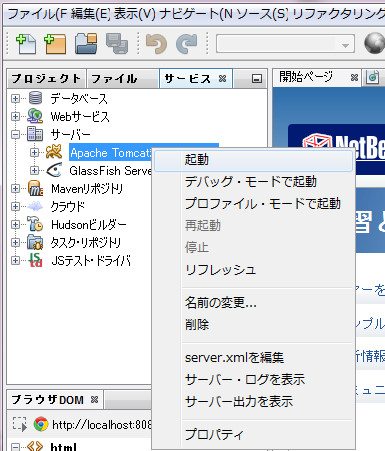Expand the クラウド tree node
Screen dimensions: 385x451
15,206
